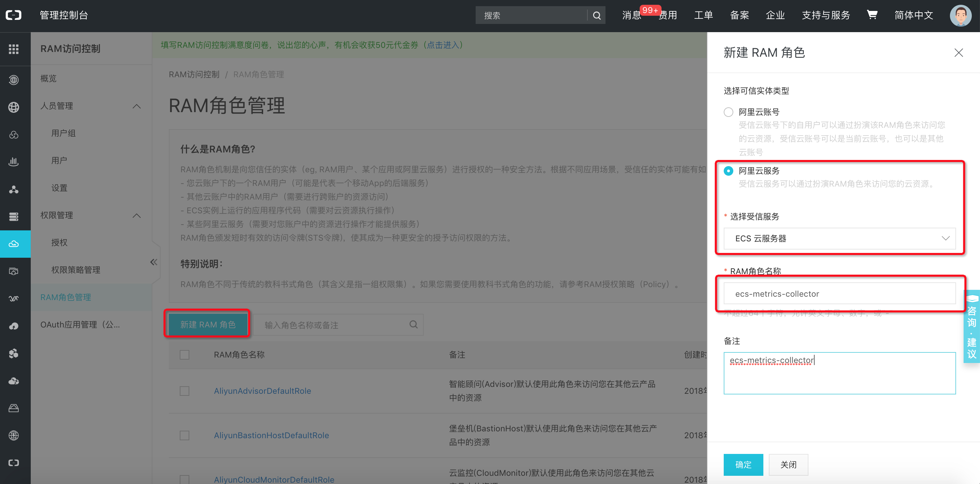Open the user avatar profile menu
This screenshot has height=484, width=980.
(961, 16)
